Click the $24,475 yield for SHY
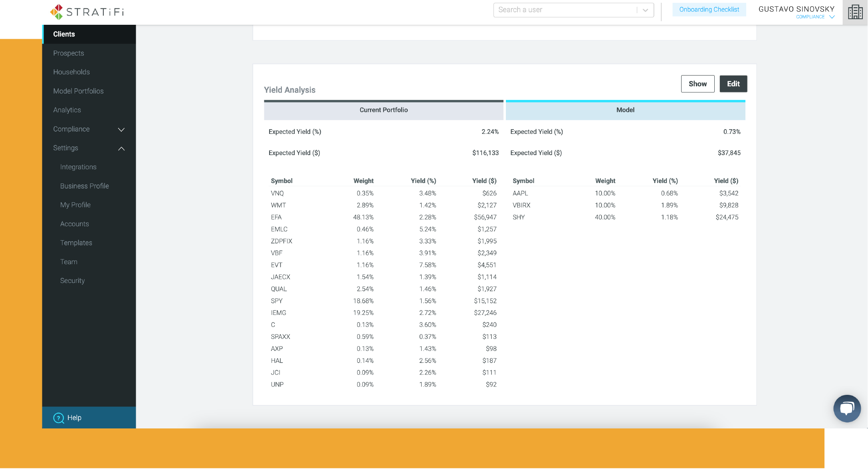Image resolution: width=868 pixels, height=470 pixels. click(x=727, y=217)
